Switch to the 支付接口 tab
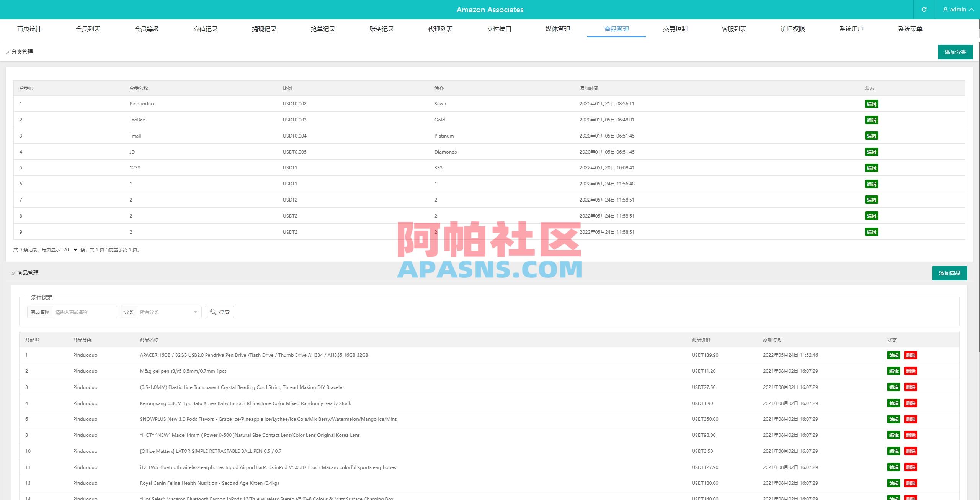The image size is (980, 500). coord(498,29)
